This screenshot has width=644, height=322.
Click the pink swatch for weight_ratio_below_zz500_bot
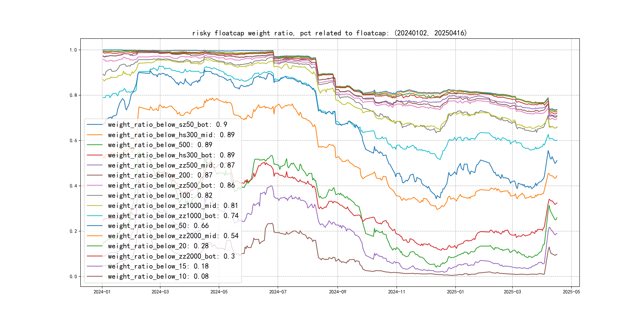94,185
